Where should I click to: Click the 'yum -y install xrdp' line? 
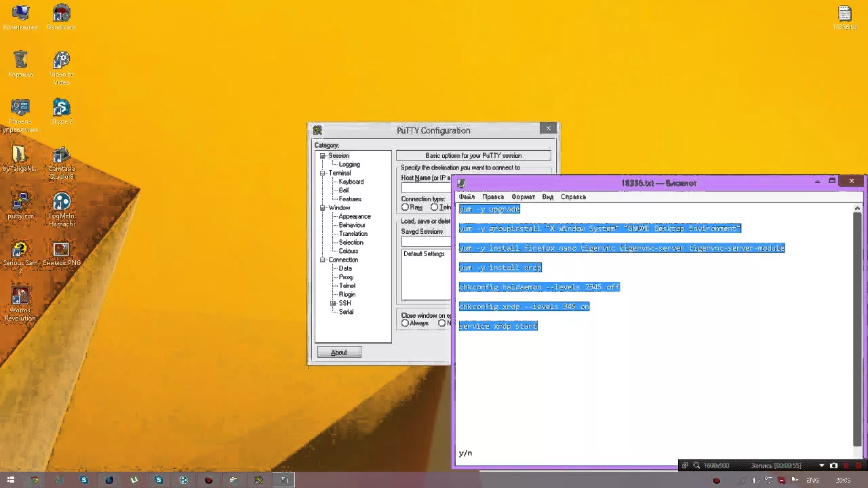tap(500, 268)
